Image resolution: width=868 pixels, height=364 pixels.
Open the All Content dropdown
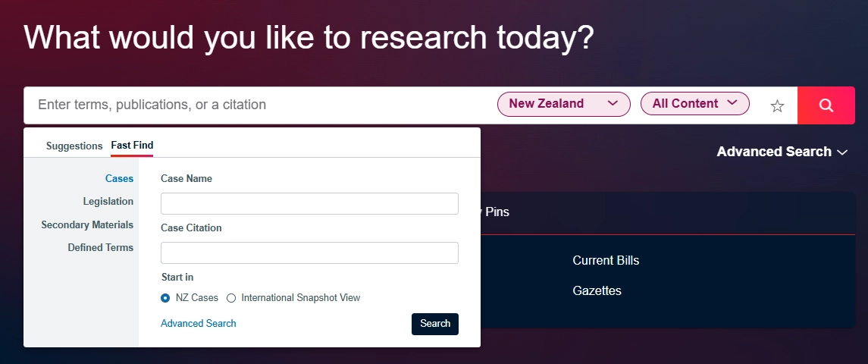(x=694, y=103)
